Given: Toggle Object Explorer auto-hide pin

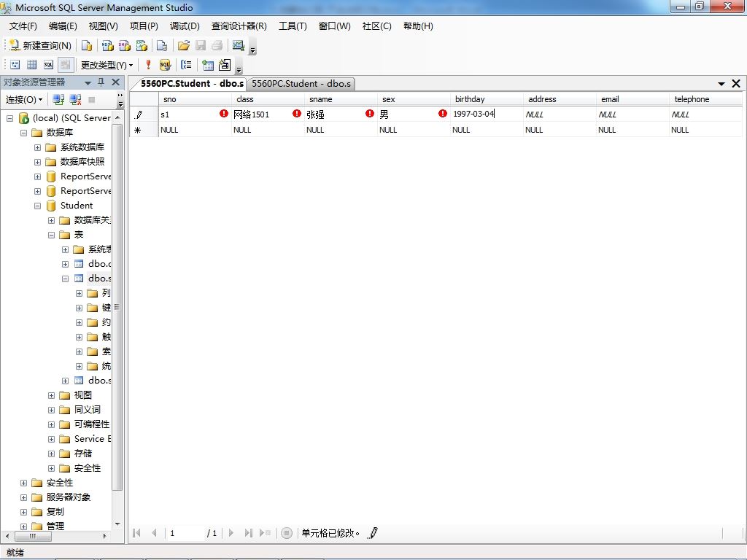Looking at the screenshot, I should (x=101, y=82).
